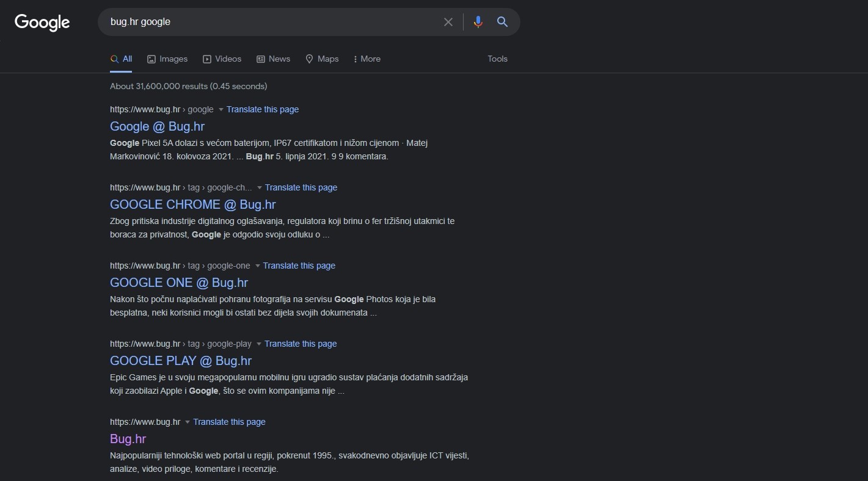Open the purple visited 'Bug.hr' result
The width and height of the screenshot is (868, 481).
coord(128,439)
